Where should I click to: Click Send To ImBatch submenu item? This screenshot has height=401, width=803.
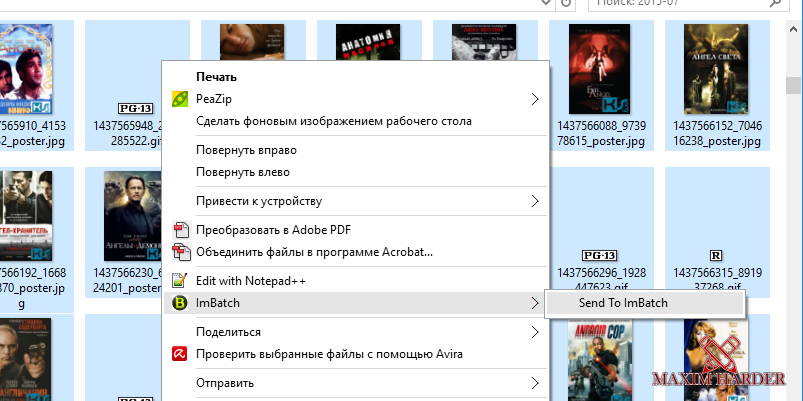[644, 303]
